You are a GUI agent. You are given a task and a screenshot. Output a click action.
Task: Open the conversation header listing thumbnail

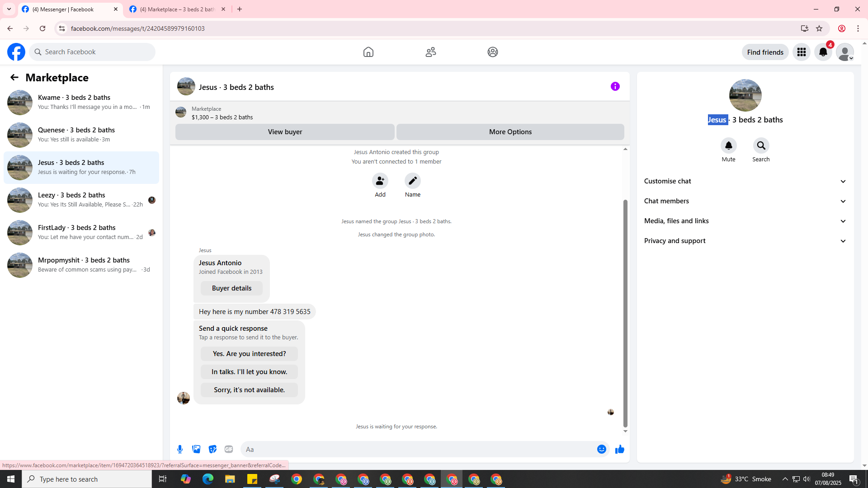186,86
